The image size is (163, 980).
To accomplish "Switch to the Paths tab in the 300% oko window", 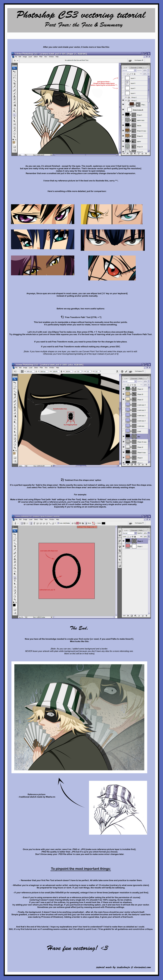I will click(141, 379).
